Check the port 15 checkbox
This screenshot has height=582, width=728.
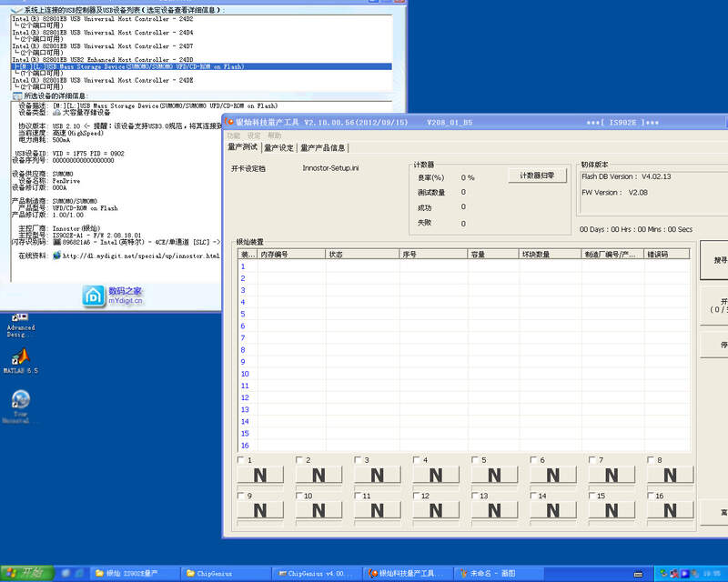592,496
